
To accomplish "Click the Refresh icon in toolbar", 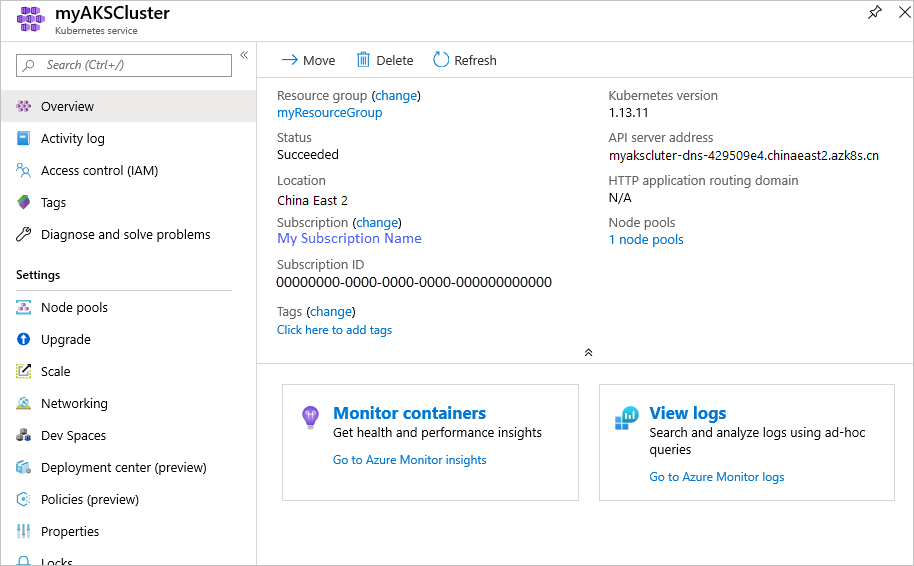I will click(441, 60).
